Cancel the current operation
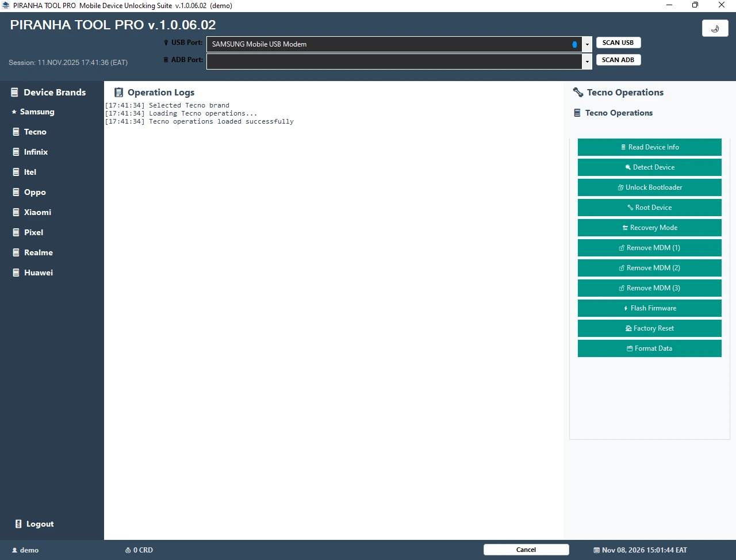 click(526, 550)
